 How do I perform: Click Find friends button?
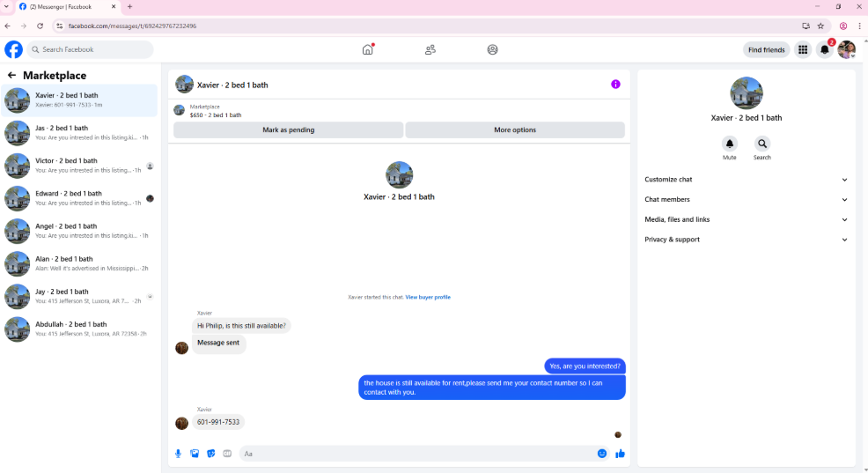pos(766,50)
